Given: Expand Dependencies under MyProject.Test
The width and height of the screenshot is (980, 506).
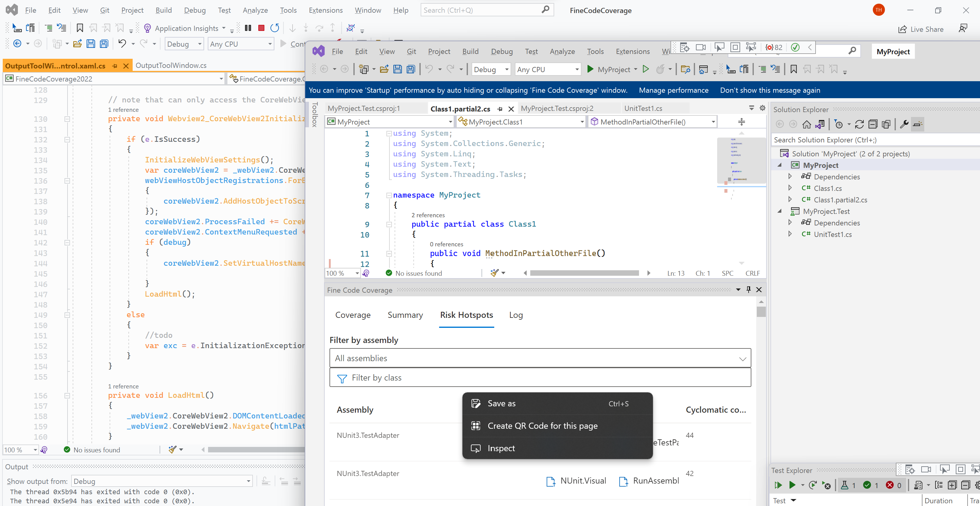Looking at the screenshot, I should tap(790, 223).
